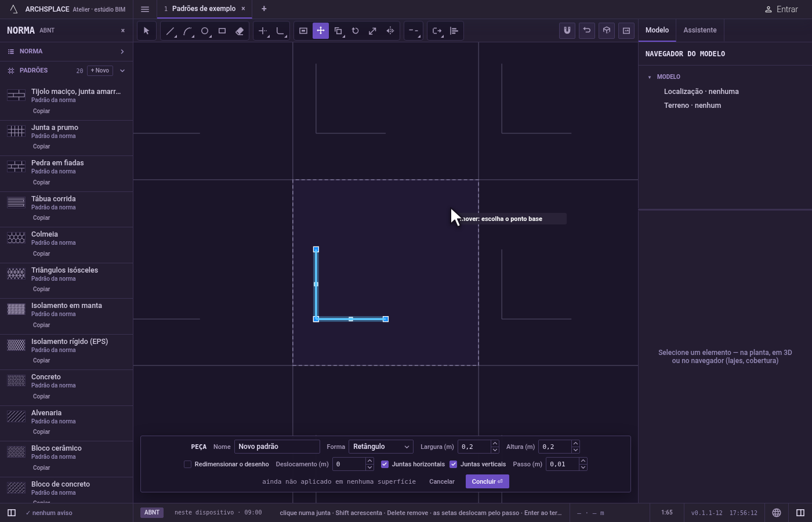Click the mirror tool icon
This screenshot has width=812, height=522.
tap(390, 31)
